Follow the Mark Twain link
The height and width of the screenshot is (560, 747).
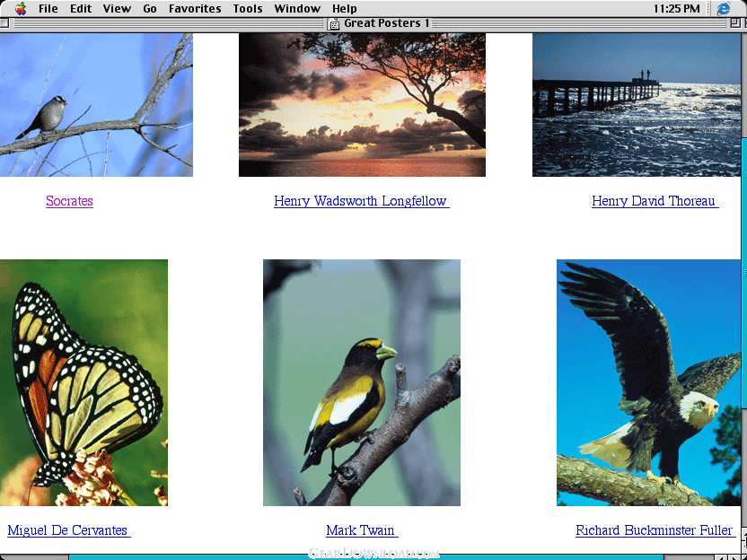[x=361, y=530]
